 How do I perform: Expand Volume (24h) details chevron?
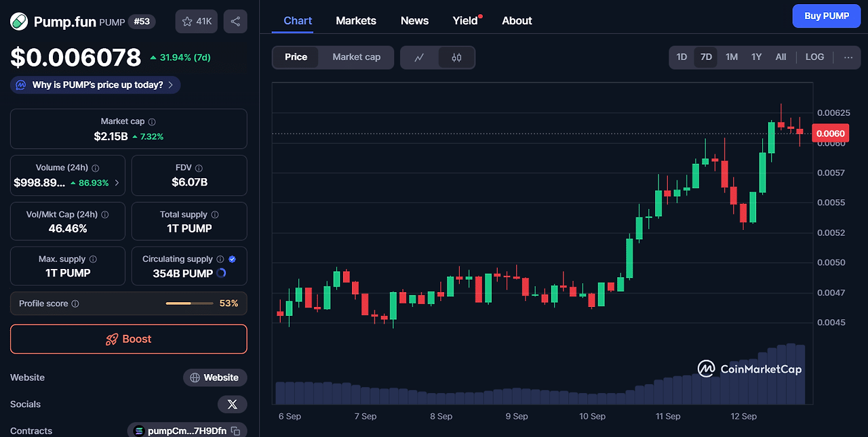117,183
